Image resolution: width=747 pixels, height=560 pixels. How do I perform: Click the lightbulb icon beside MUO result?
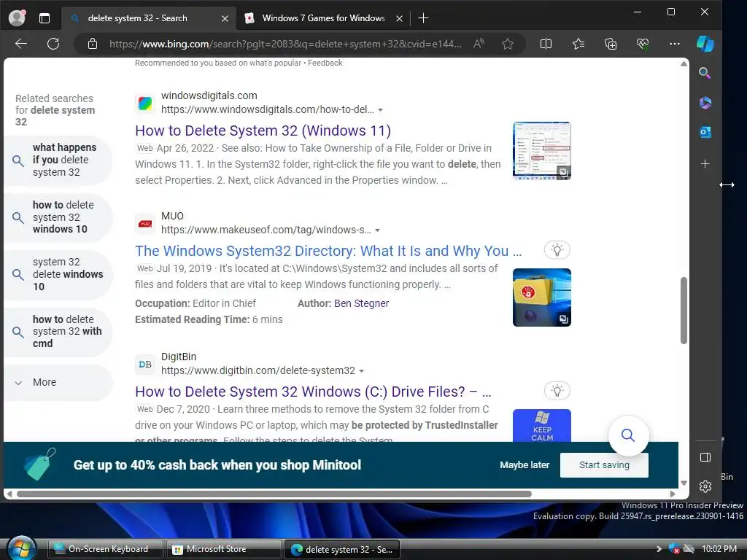(557, 249)
